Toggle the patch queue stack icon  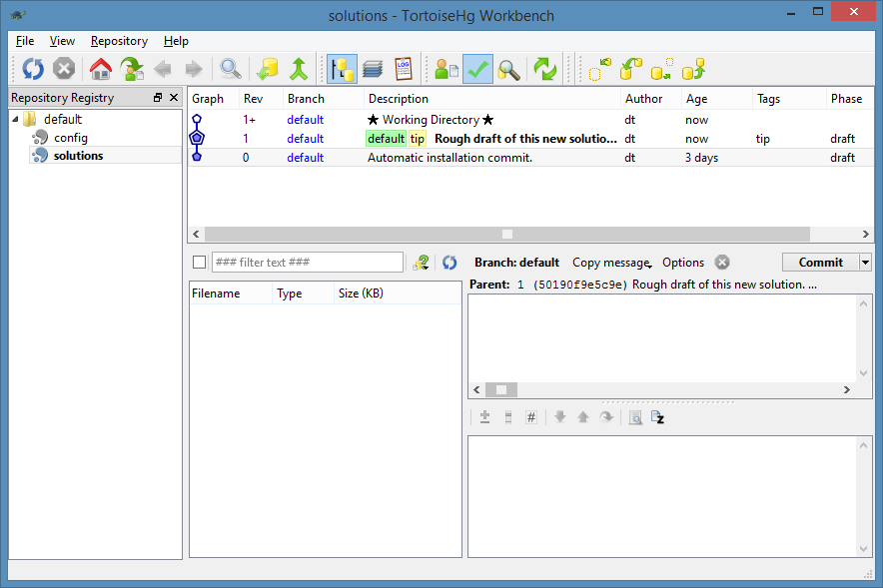pyautogui.click(x=373, y=69)
